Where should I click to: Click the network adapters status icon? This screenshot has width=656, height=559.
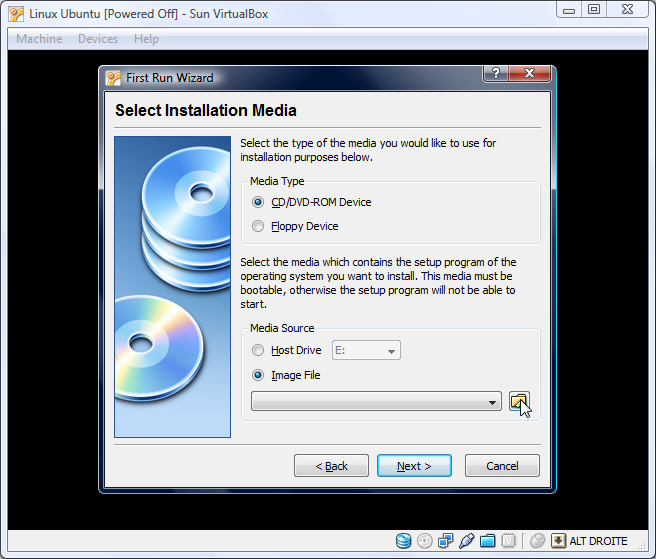[x=446, y=541]
